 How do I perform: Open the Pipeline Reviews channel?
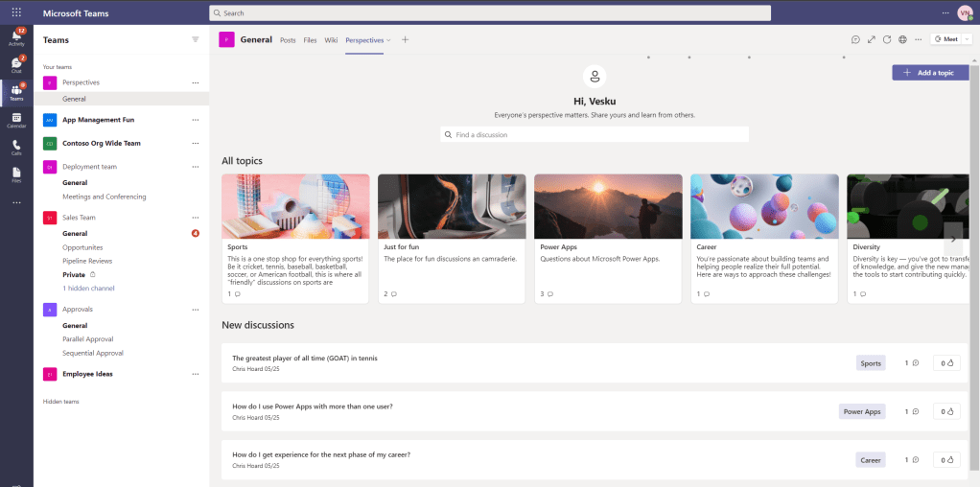87,261
